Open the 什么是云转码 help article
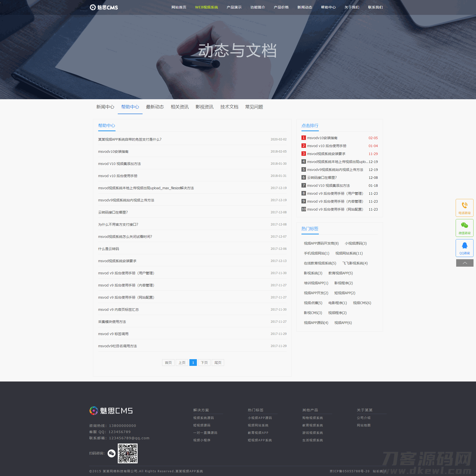476x476 pixels. tap(109, 249)
